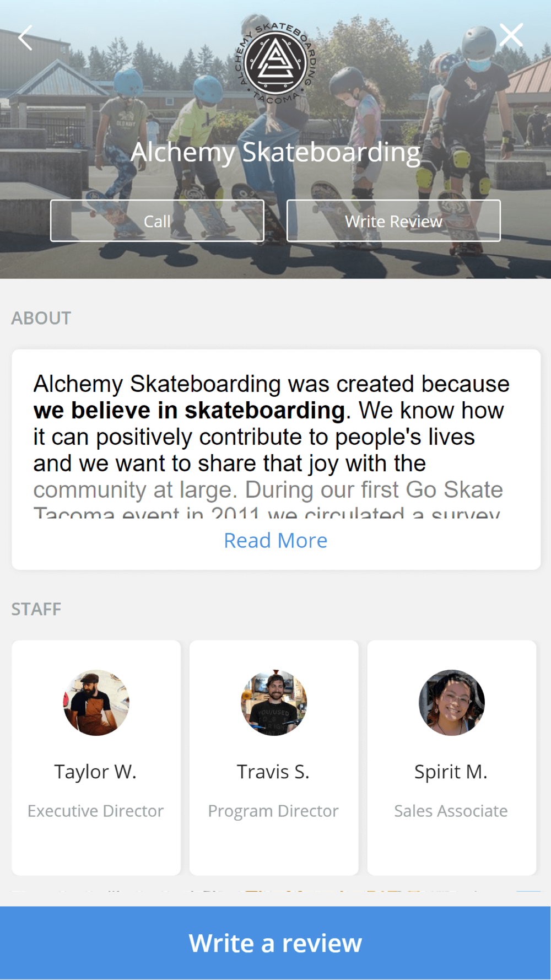551x980 pixels.
Task: Select the ABOUT section heading
Action: (x=41, y=318)
